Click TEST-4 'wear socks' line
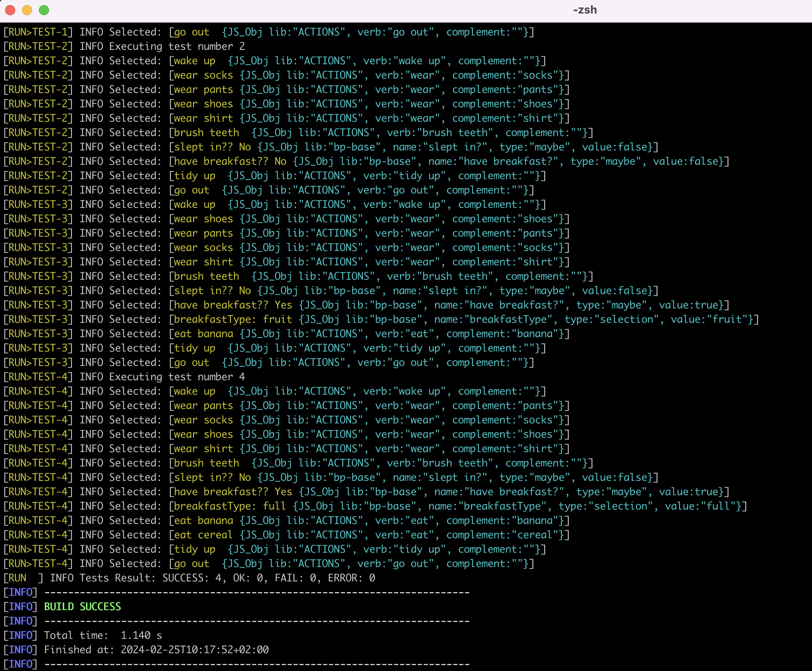The image size is (812, 671). (x=287, y=420)
